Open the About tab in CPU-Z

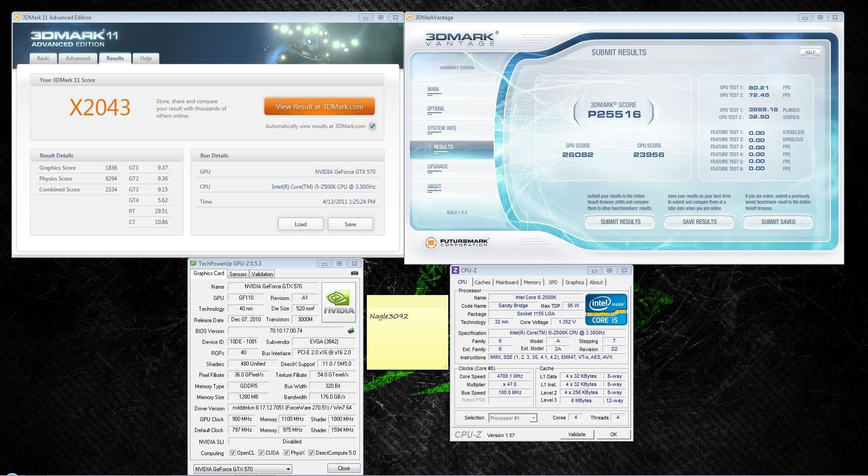click(596, 282)
